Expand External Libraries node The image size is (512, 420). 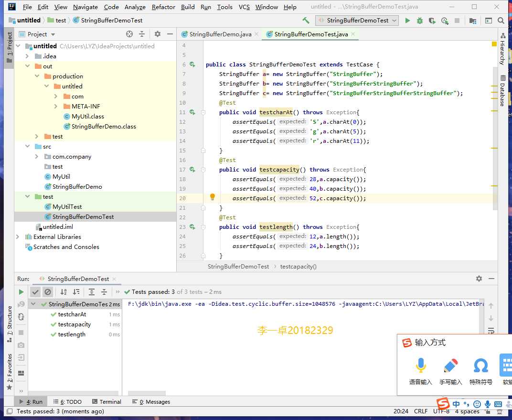coord(18,237)
